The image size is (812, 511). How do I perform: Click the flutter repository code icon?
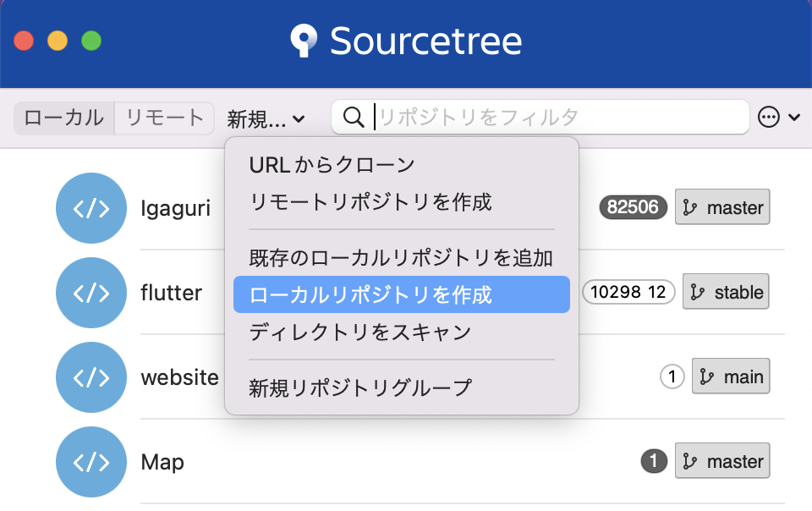pyautogui.click(x=91, y=293)
